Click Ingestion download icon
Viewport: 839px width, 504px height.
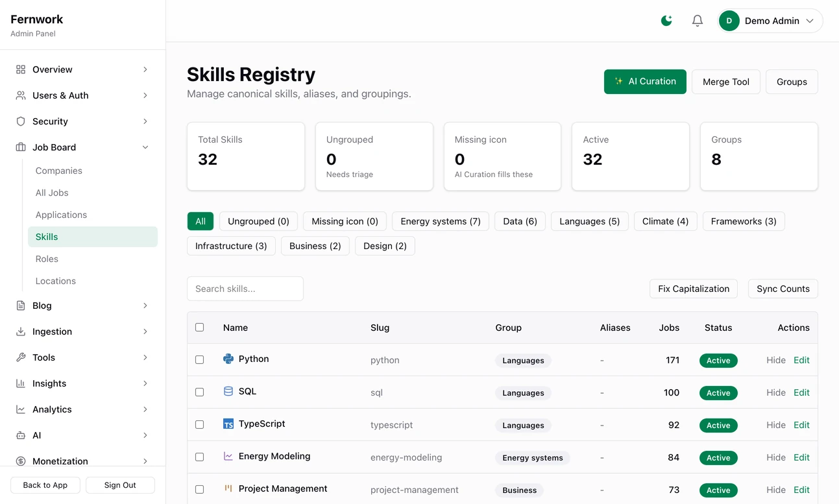[x=21, y=331]
